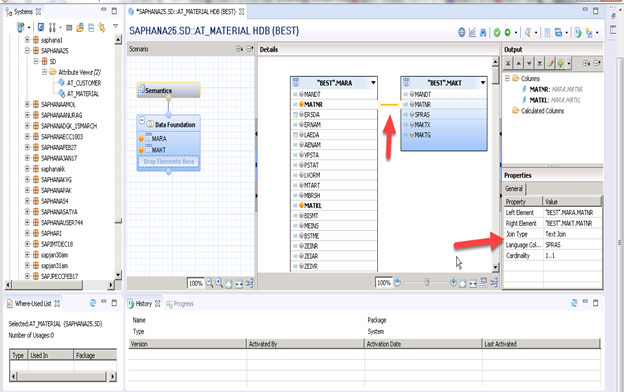The image size is (624, 392).
Task: Click the line chart icon in editor toolbar
Action: (x=472, y=32)
